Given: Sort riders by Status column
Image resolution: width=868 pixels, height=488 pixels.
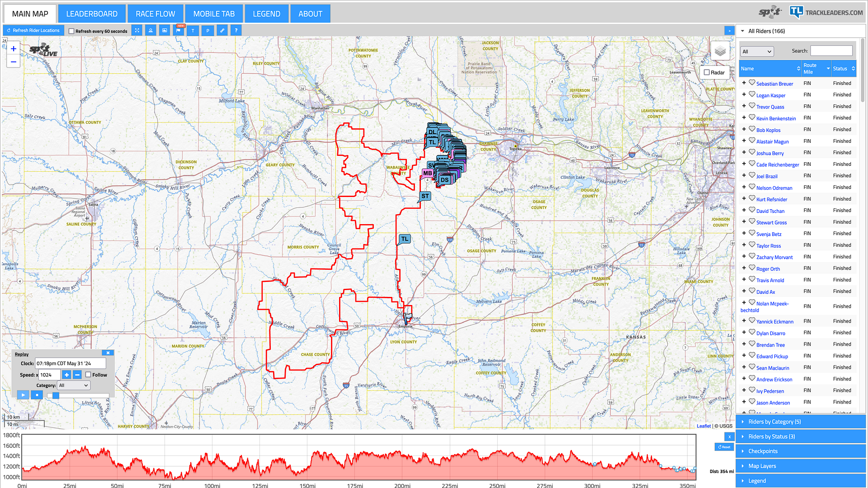Looking at the screenshot, I should (844, 69).
